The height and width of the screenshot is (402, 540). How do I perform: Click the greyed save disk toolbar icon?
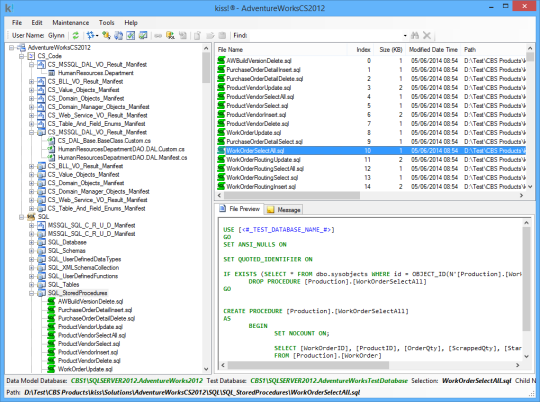222,35
